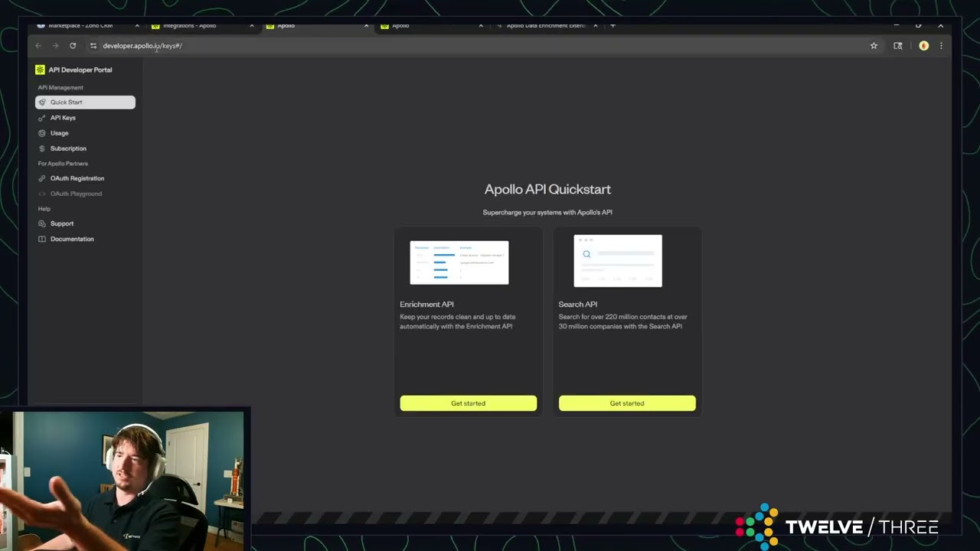The height and width of the screenshot is (551, 980).
Task: Click the Apollo API Quickstart heading
Action: (547, 189)
